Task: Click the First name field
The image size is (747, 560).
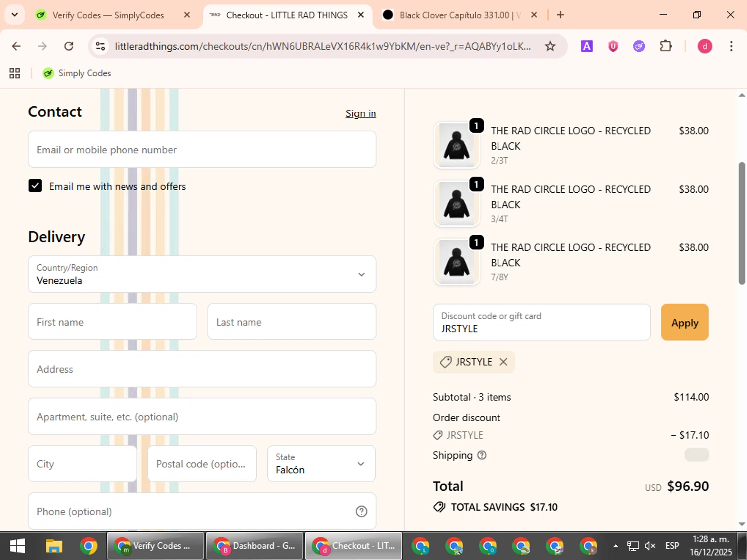Action: point(113,322)
